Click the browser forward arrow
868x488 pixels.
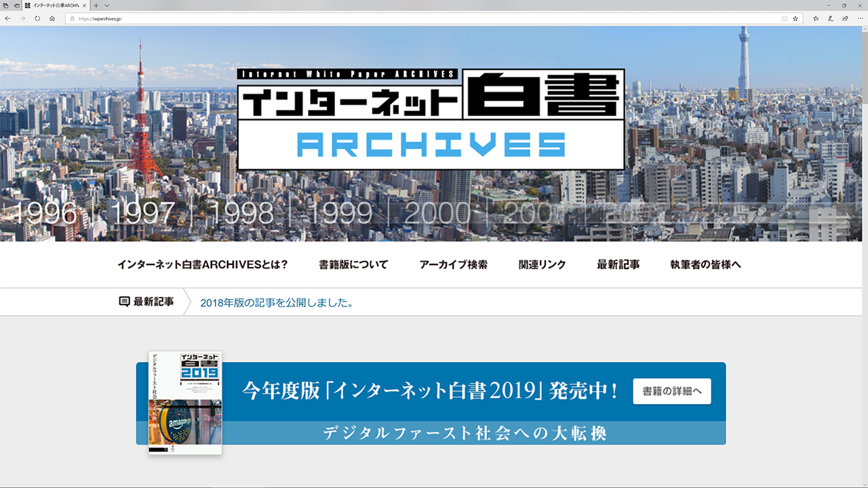pos(22,18)
